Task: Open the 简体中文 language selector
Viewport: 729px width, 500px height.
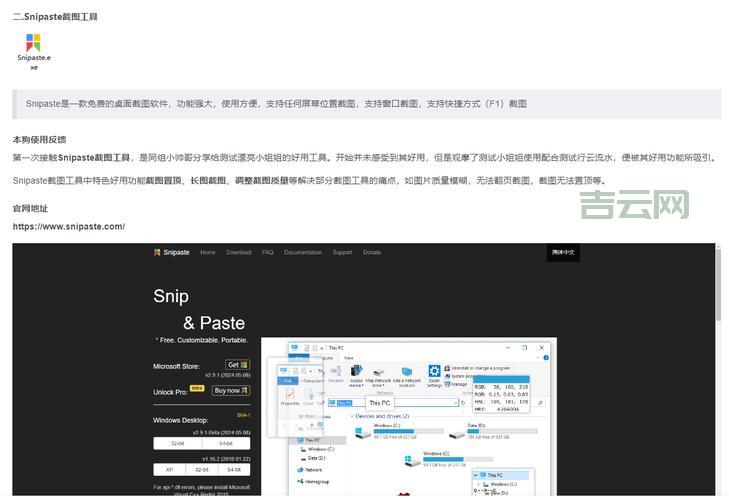Action: click(563, 253)
